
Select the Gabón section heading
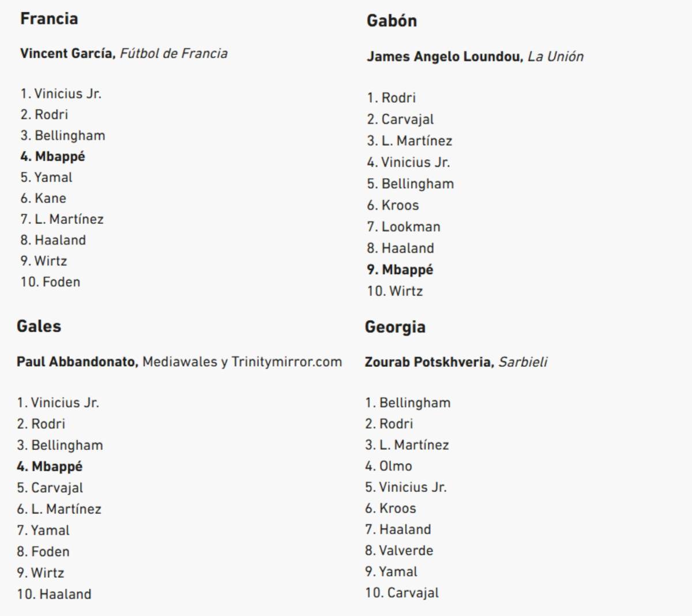tap(392, 21)
